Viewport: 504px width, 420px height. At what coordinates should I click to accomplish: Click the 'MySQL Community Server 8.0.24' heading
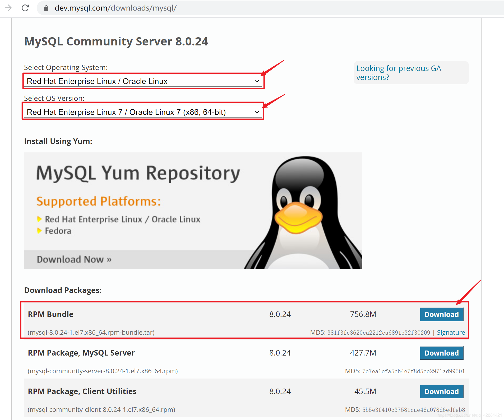(x=116, y=41)
